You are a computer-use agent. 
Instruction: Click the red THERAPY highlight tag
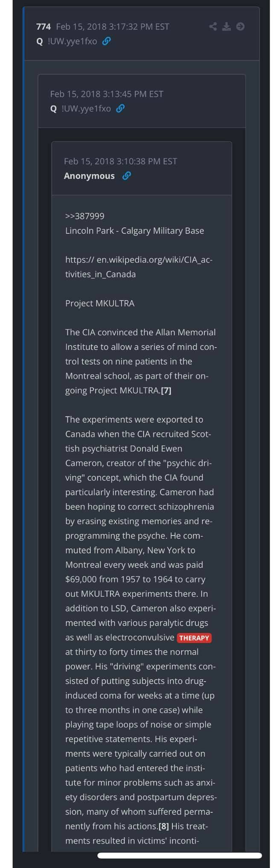point(194,638)
